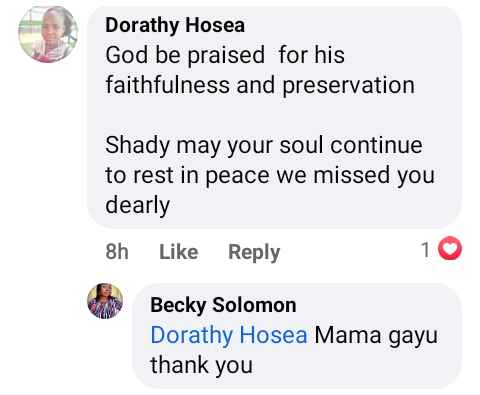
Task: Reply to Dorathy Hosea's comment
Action: pos(254,252)
